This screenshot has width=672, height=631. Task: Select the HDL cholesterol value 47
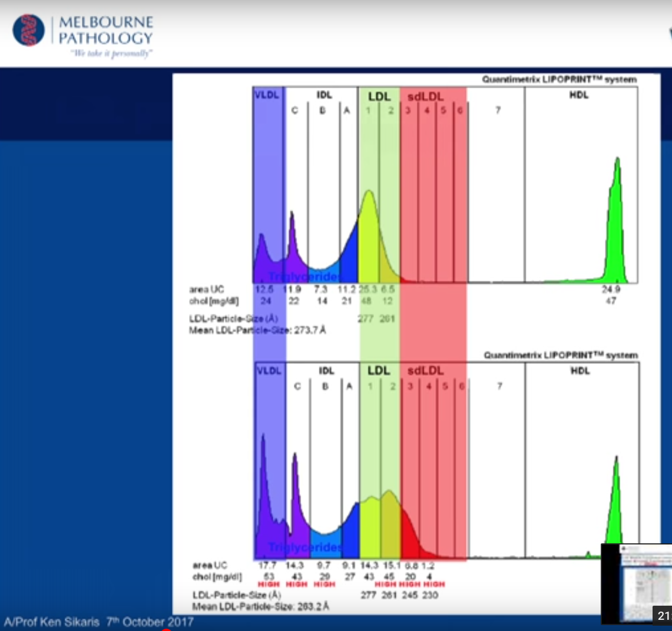tap(611, 301)
